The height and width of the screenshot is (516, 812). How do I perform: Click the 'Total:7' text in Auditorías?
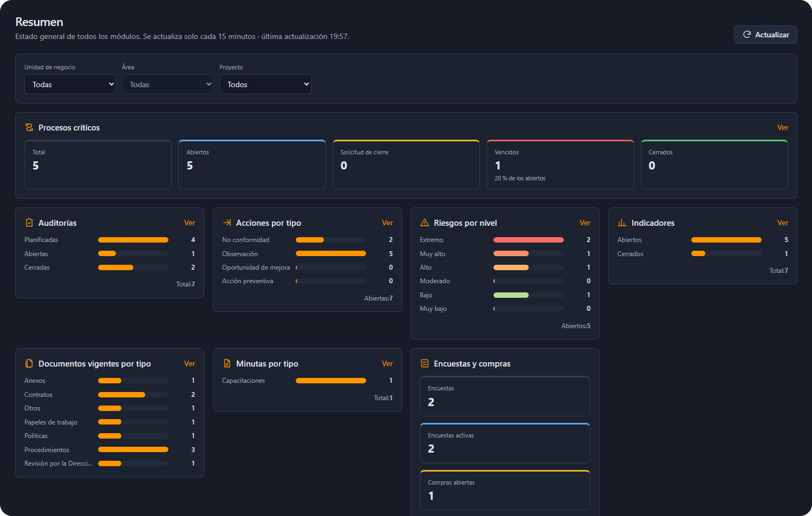185,284
